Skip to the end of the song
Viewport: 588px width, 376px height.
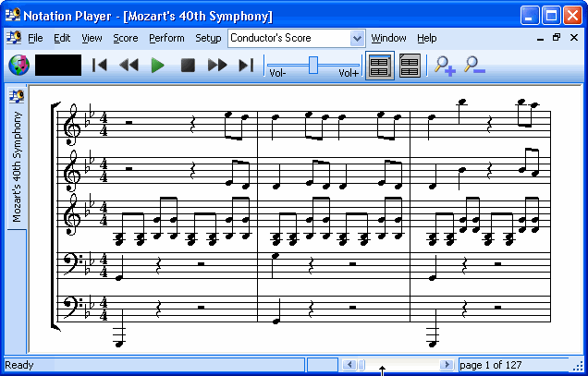[x=246, y=65]
